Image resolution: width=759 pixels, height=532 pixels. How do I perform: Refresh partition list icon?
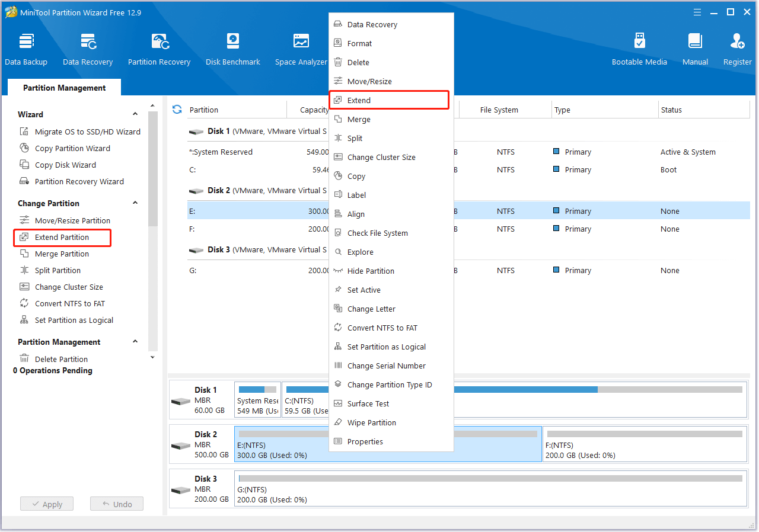177,110
